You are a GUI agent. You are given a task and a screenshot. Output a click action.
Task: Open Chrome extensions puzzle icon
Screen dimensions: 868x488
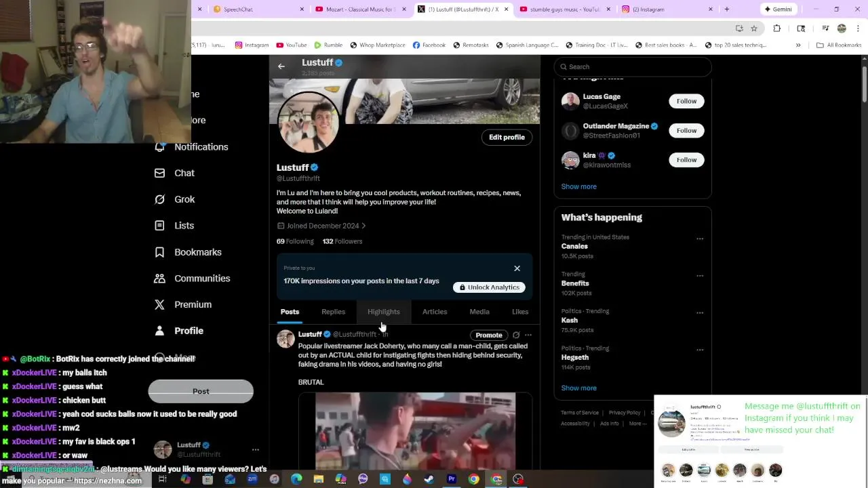pyautogui.click(x=777, y=28)
